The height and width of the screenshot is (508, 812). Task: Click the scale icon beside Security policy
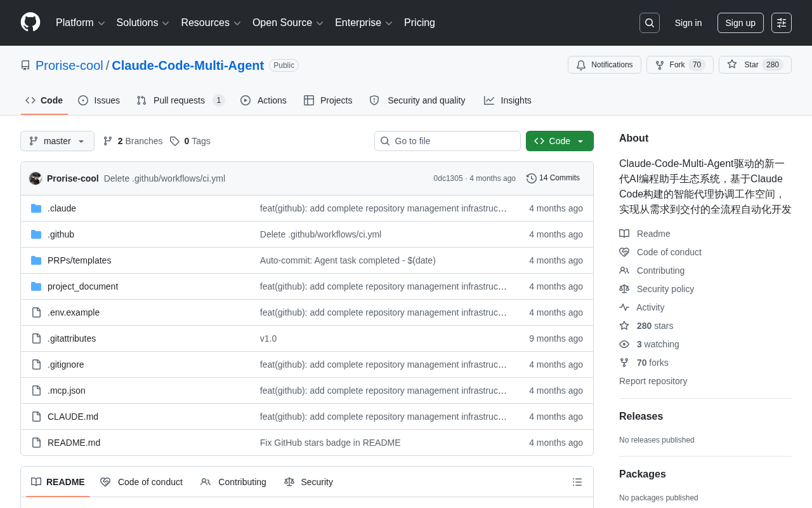(x=624, y=289)
